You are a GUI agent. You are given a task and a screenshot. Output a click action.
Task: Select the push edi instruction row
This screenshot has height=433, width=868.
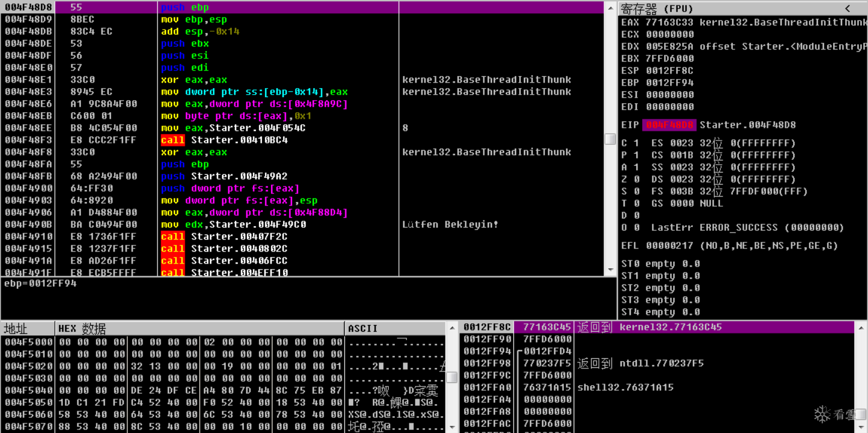coord(302,68)
